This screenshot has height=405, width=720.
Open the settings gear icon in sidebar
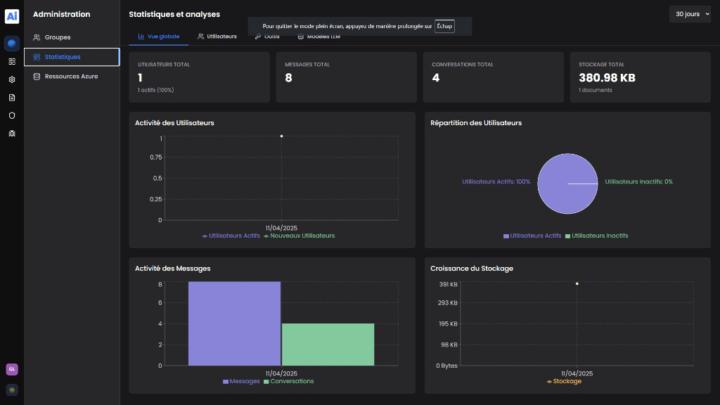pyautogui.click(x=12, y=79)
